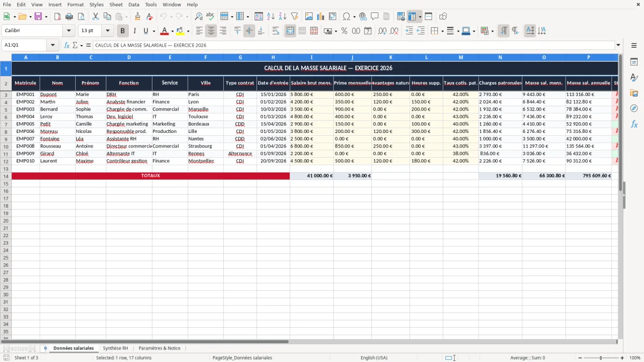Toggle Left-to-Right text direction
Screen dimensions: 644x362
coord(503,31)
